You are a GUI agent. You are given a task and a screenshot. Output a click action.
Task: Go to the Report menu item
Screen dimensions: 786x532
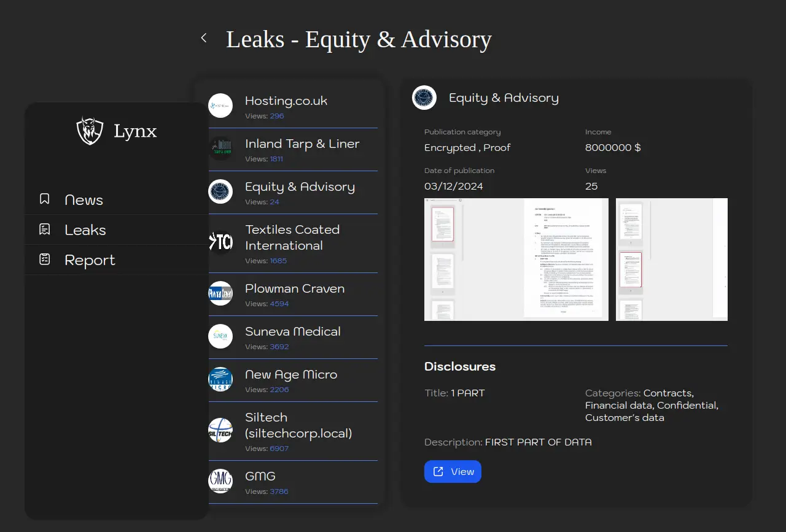pyautogui.click(x=90, y=260)
